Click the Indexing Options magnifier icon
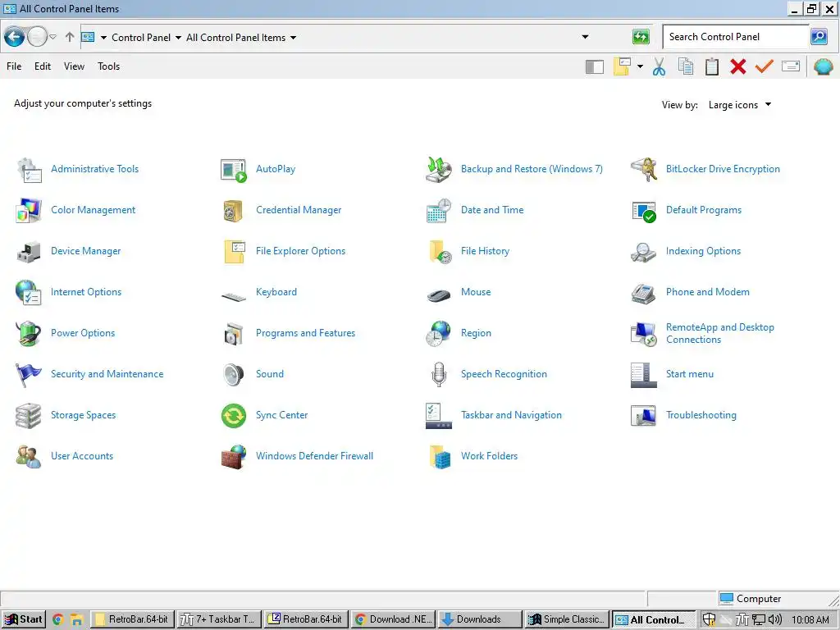Screen dimensions: 840x630 644,251
